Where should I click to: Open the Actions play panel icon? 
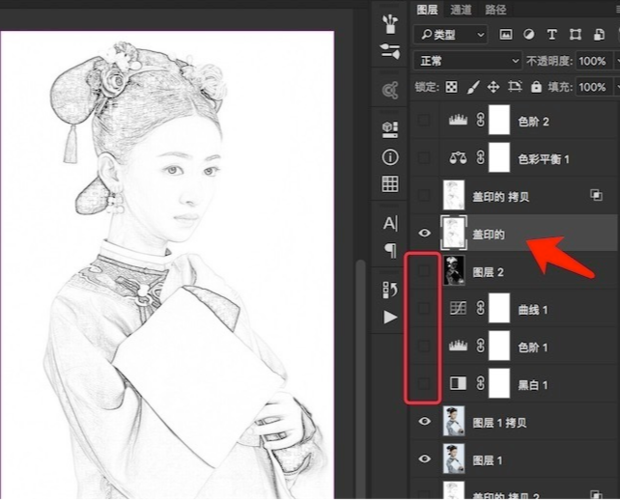tap(390, 317)
